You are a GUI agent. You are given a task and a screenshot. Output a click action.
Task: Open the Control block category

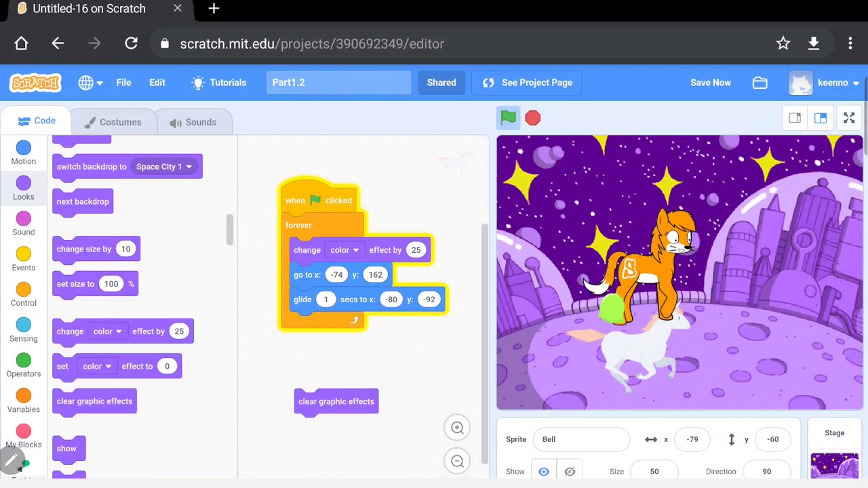pyautogui.click(x=24, y=295)
